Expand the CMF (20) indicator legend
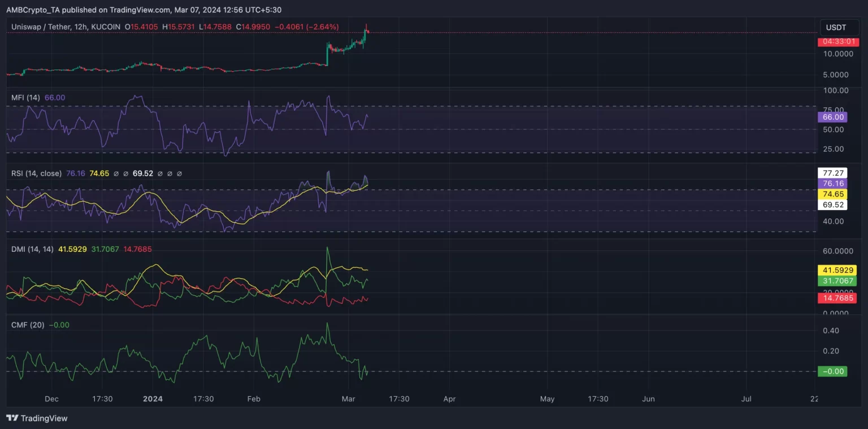Viewport: 868px width, 429px height. [28, 325]
